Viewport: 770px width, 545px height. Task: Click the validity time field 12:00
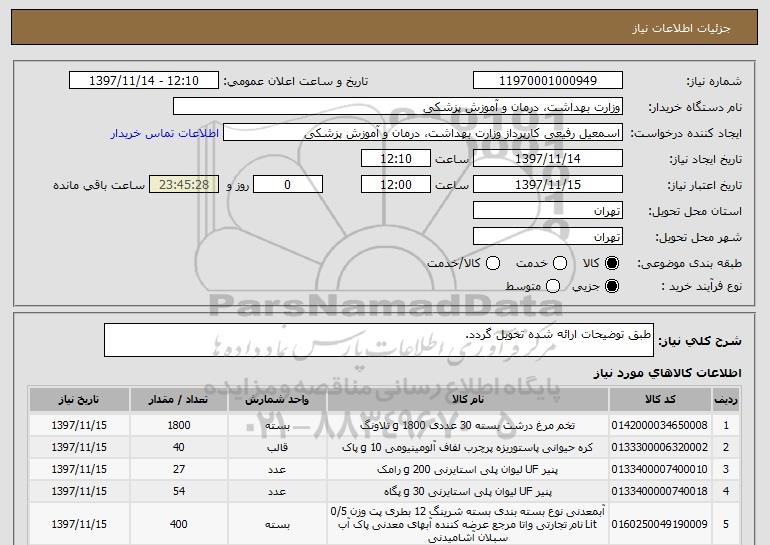pyautogui.click(x=396, y=185)
